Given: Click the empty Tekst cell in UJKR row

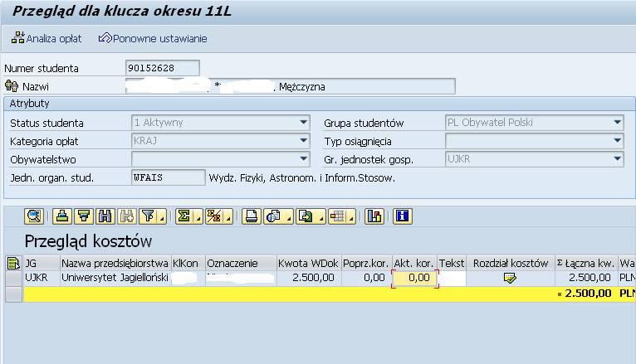Looking at the screenshot, I should coord(452,278).
